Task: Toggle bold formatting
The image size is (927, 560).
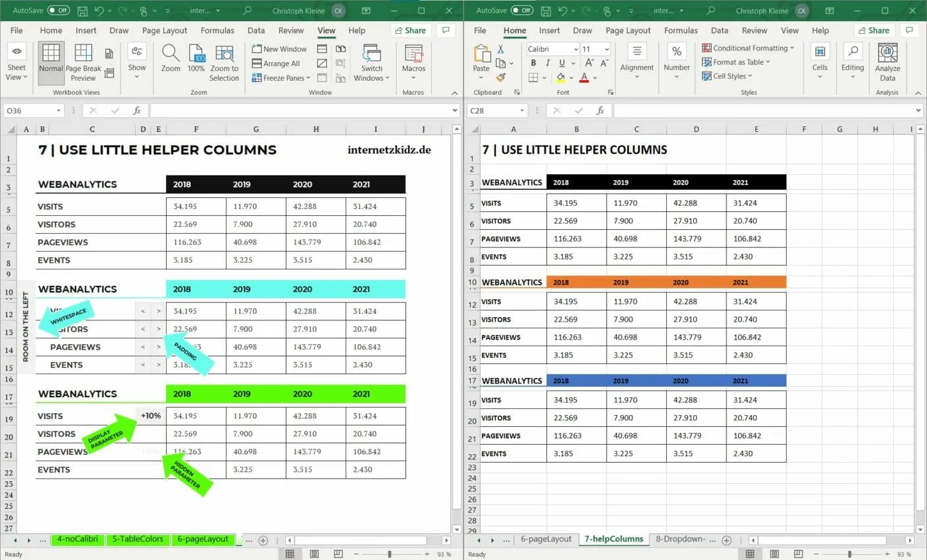Action: tap(533, 62)
